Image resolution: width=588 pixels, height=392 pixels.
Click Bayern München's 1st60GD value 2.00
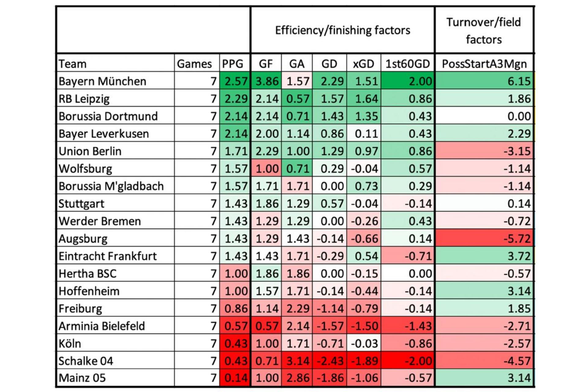[420, 81]
